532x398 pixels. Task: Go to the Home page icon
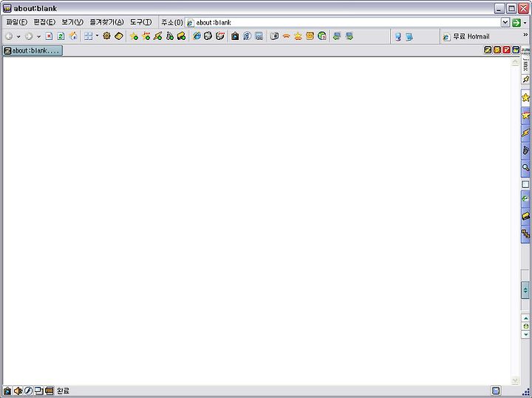point(73,36)
